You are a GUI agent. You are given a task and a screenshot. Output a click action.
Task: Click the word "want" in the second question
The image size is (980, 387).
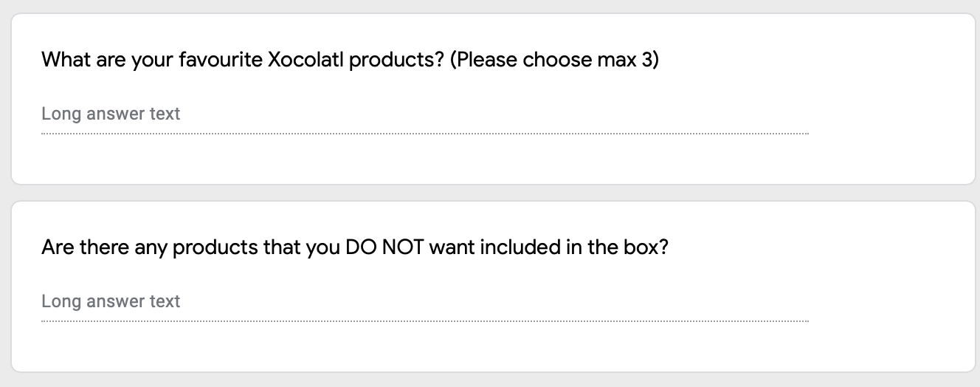click(452, 247)
